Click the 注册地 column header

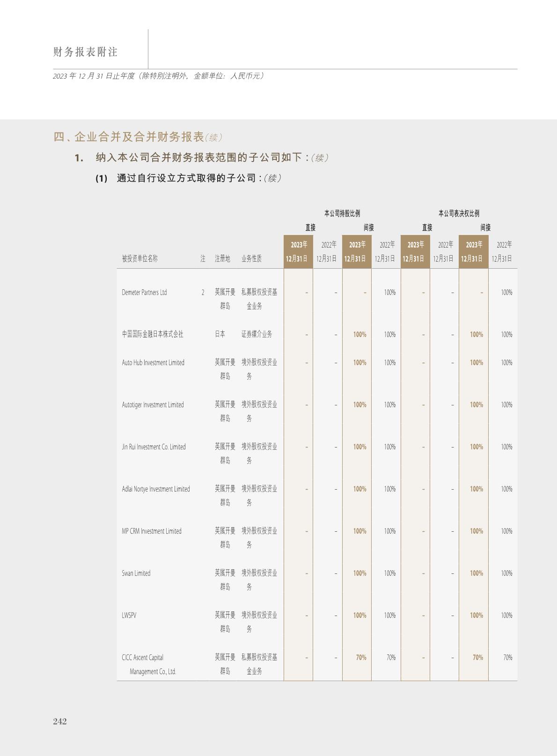[x=222, y=258]
